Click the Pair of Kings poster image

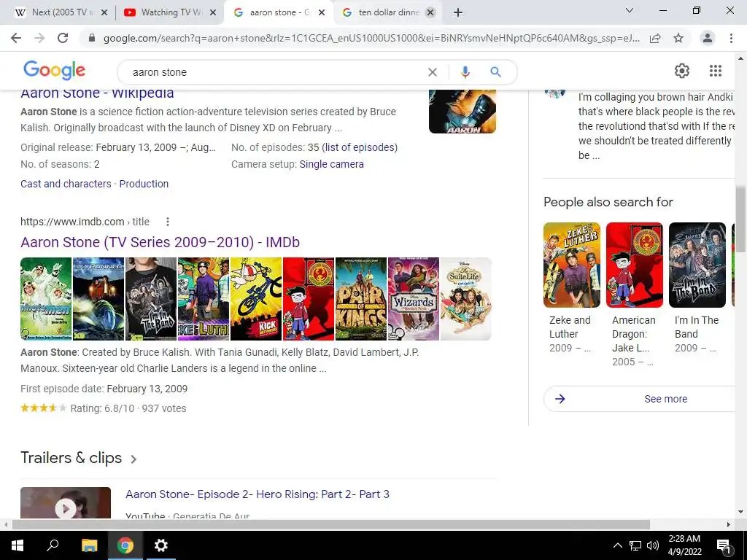click(x=361, y=299)
